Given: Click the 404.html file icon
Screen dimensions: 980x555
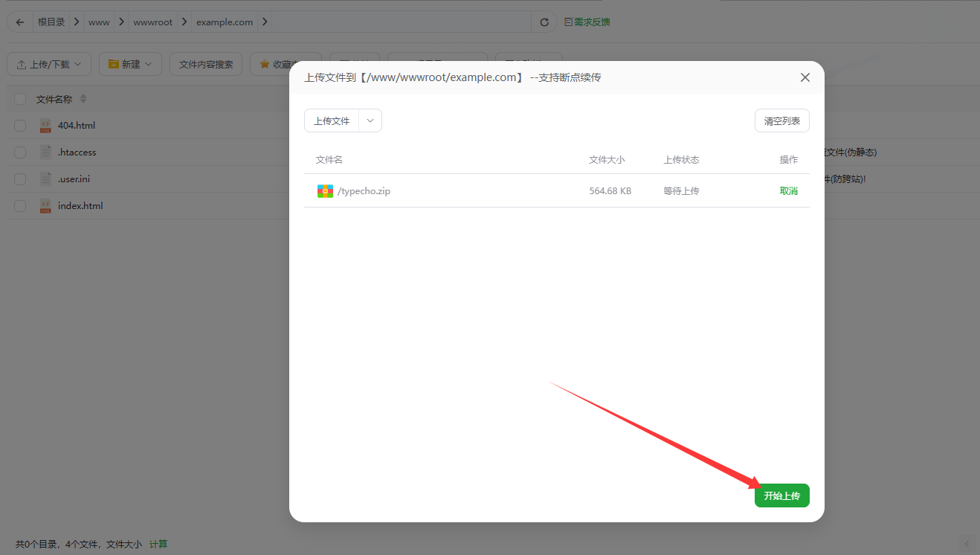Looking at the screenshot, I should coord(45,126).
